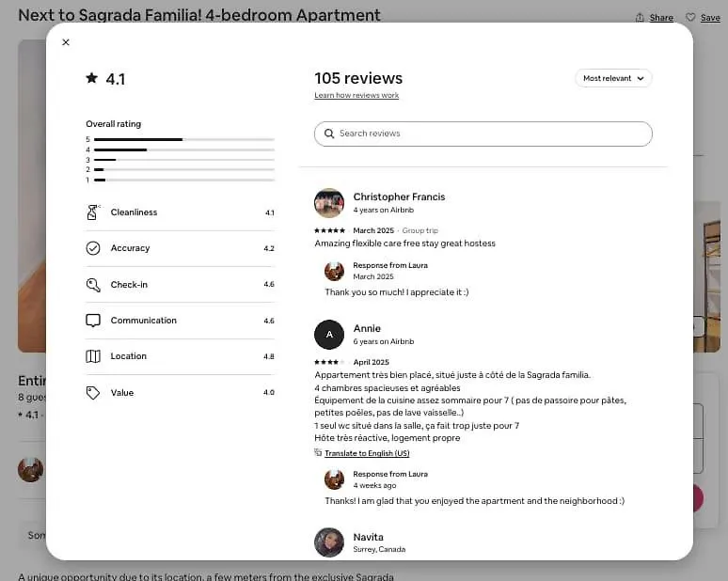The width and height of the screenshot is (728, 581).
Task: Click the Share upload icon
Action: click(640, 18)
